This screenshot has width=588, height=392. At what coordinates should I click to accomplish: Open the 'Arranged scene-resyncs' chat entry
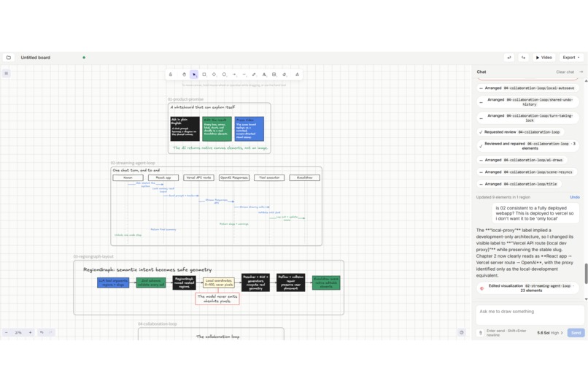pos(527,172)
